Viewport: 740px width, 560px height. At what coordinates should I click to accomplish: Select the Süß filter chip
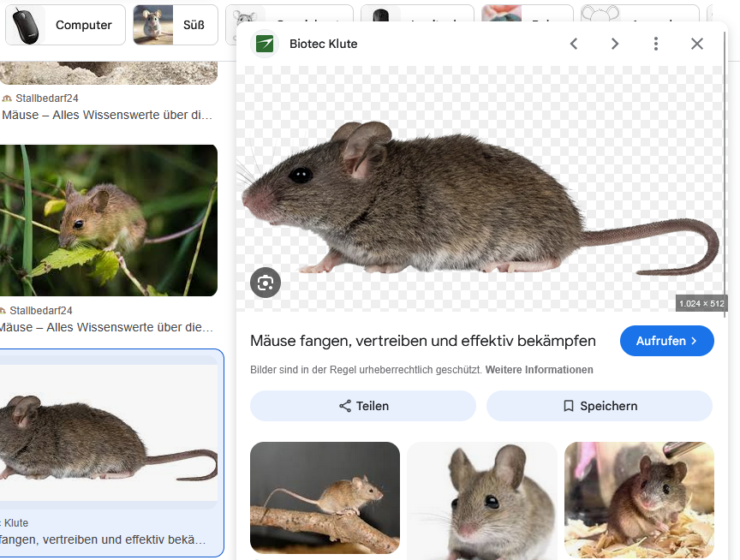176,25
